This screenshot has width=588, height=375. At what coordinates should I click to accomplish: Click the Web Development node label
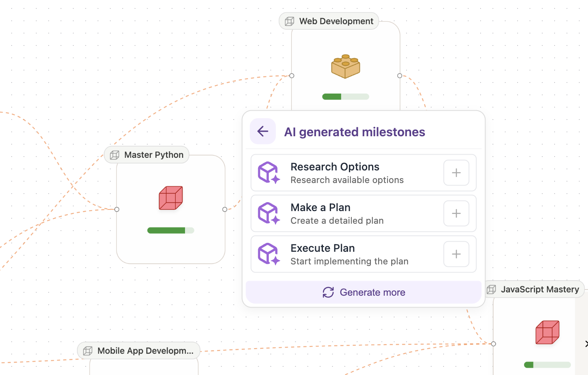pyautogui.click(x=329, y=21)
